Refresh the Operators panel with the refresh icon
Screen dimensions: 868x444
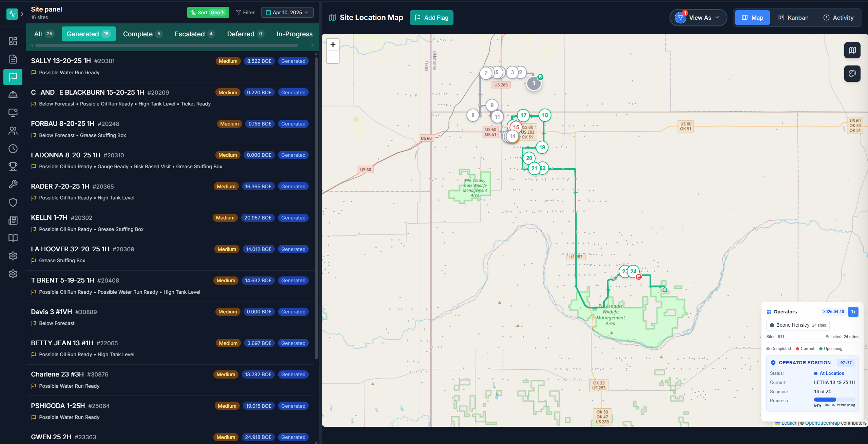point(853,312)
